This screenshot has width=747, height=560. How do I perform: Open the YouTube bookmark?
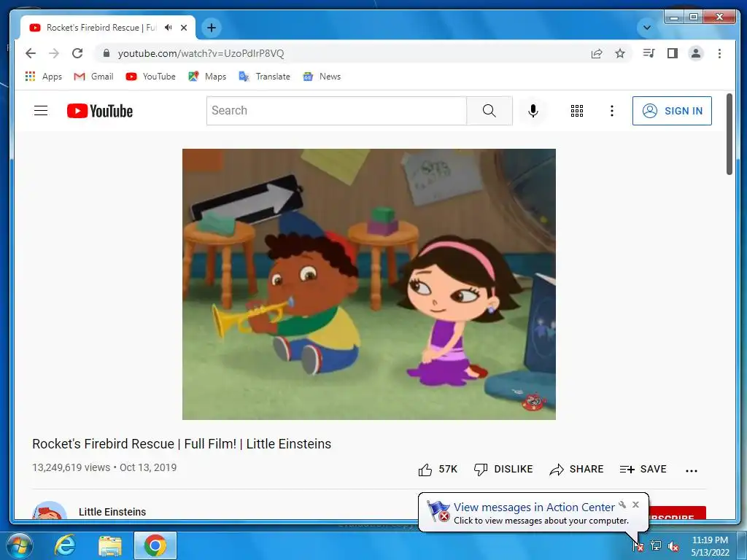point(150,76)
